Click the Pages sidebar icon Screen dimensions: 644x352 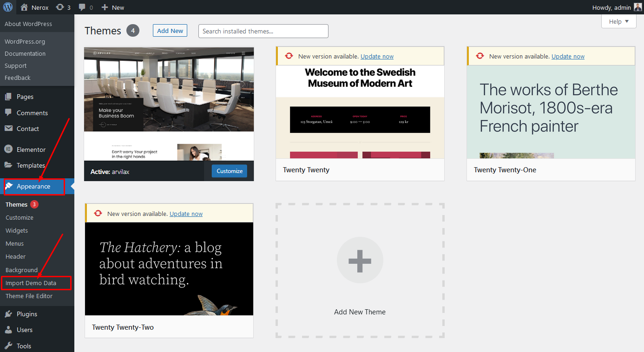[8, 97]
